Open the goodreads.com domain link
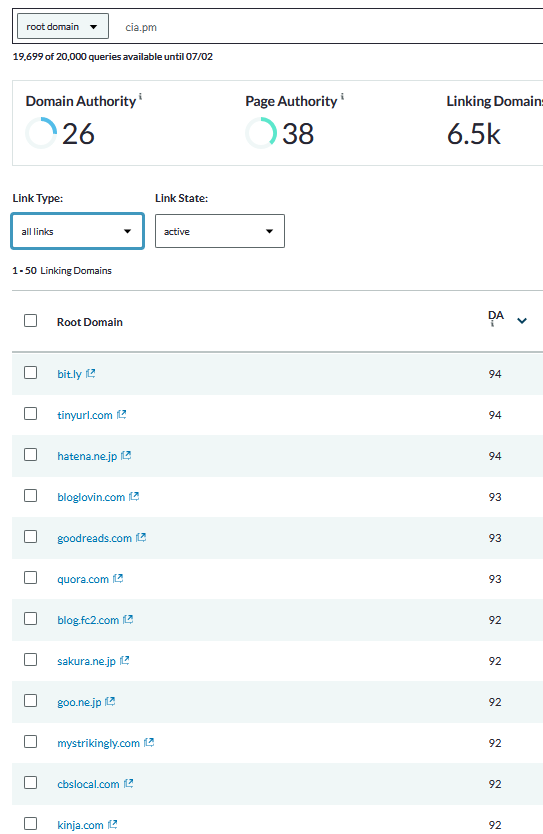The height and width of the screenshot is (834, 543). point(94,538)
